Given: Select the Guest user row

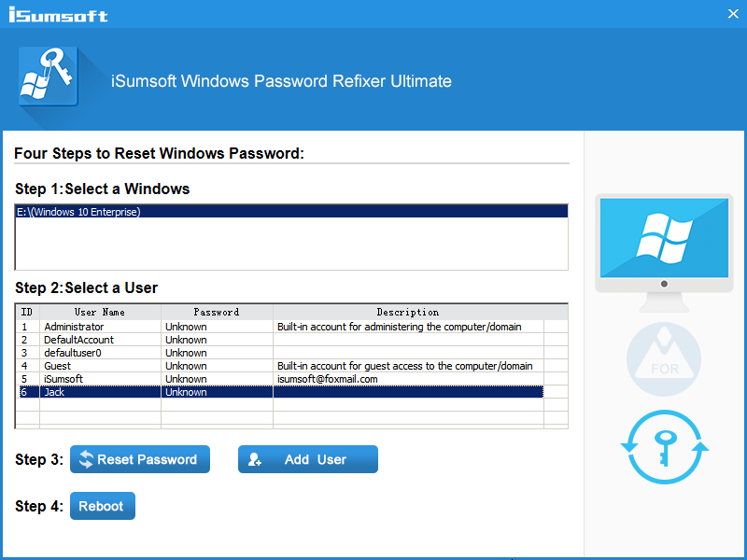Looking at the screenshot, I should coord(280,366).
